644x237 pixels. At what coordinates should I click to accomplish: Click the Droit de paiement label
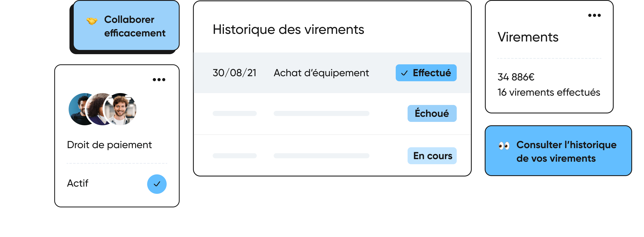[109, 145]
